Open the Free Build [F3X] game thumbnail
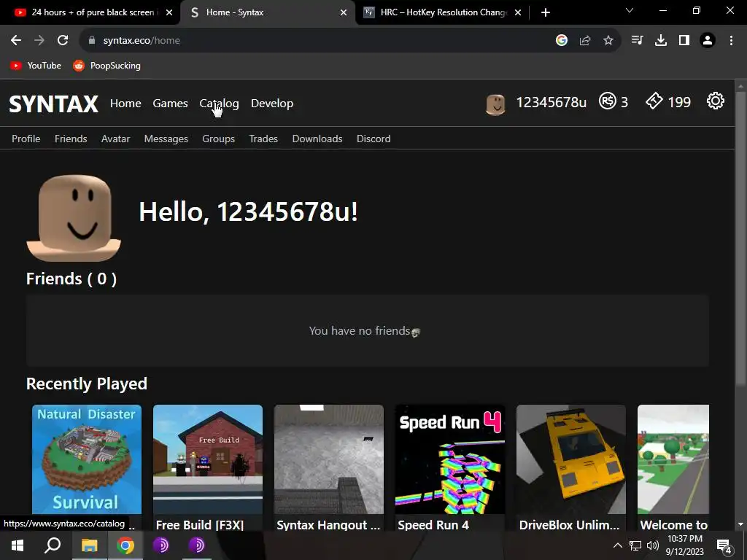 click(208, 459)
